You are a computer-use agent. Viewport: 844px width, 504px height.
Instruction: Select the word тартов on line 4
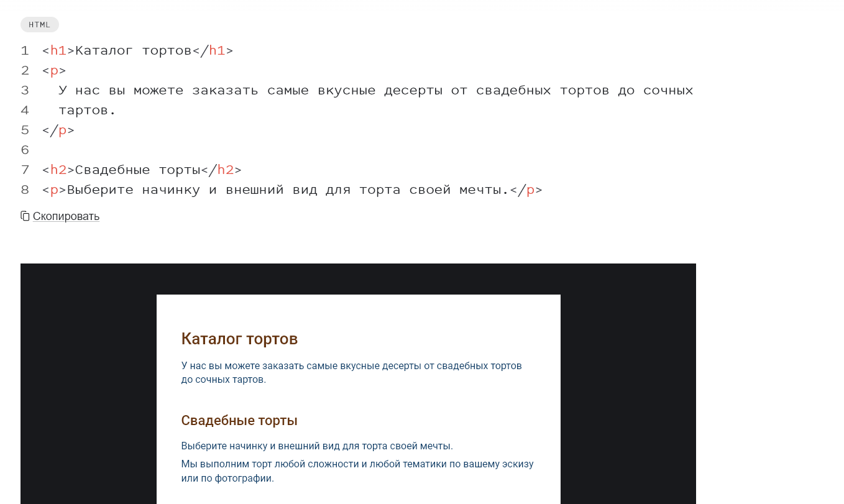[x=84, y=109]
